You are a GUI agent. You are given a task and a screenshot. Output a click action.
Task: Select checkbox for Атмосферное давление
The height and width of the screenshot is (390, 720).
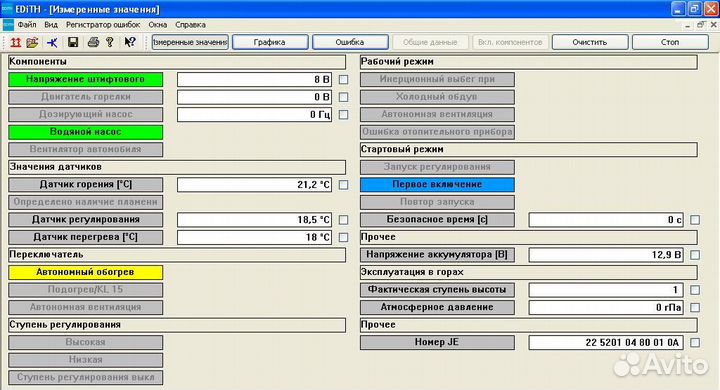click(x=695, y=307)
